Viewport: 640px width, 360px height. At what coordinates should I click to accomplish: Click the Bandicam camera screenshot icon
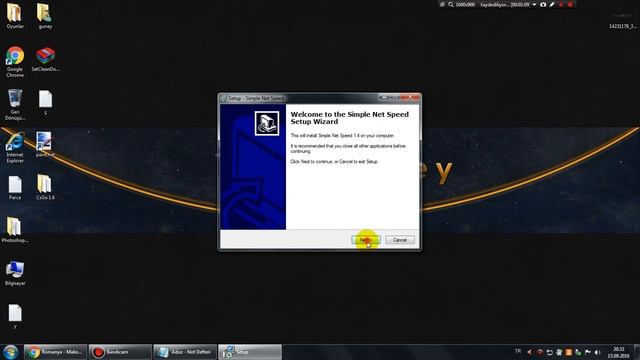[543, 4]
